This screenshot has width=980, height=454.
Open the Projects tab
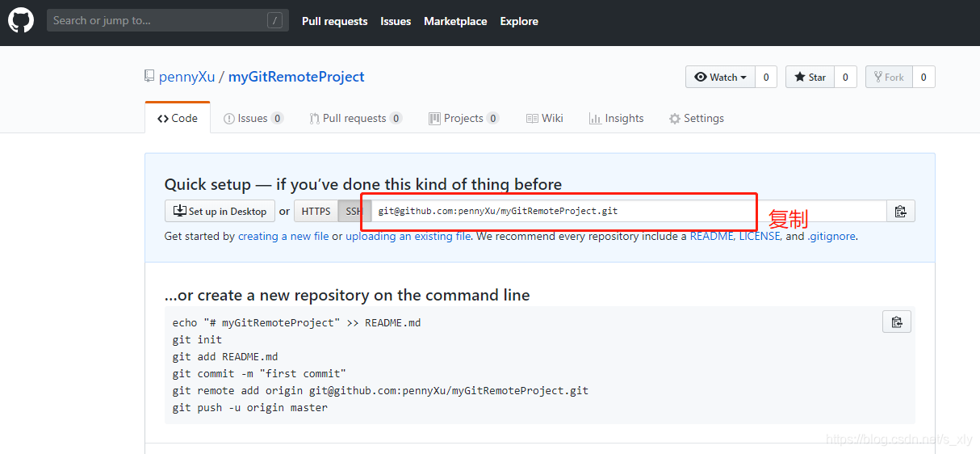click(x=463, y=118)
